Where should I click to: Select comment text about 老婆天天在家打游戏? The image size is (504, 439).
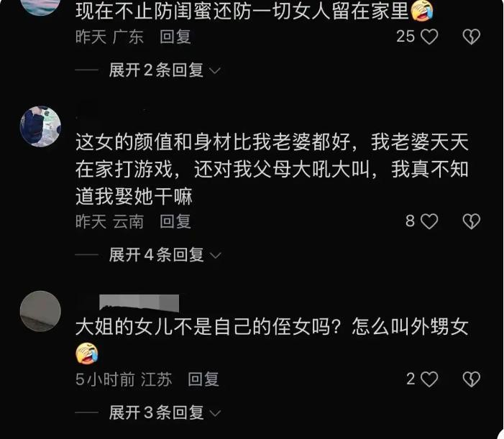(272, 169)
